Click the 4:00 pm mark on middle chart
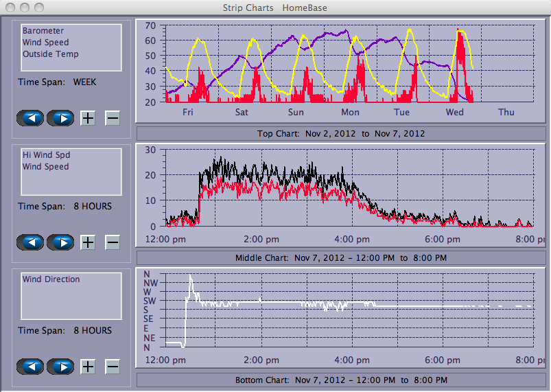Viewport: 551px width, 392px height. [x=351, y=240]
